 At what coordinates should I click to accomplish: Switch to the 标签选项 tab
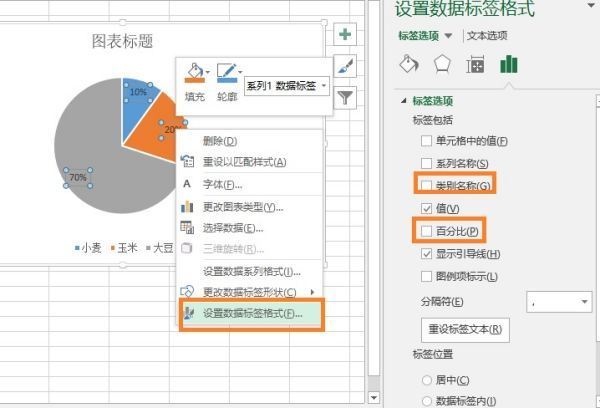[x=419, y=36]
